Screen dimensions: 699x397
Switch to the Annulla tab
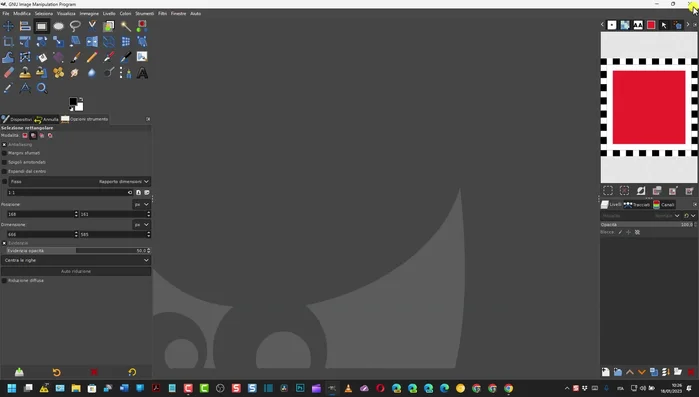[x=46, y=119]
